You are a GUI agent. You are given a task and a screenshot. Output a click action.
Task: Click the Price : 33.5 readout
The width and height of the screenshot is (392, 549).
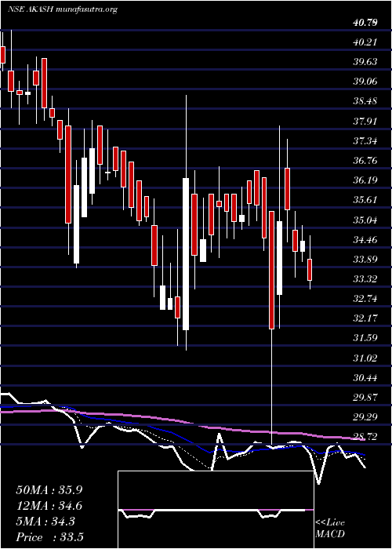coord(49,537)
